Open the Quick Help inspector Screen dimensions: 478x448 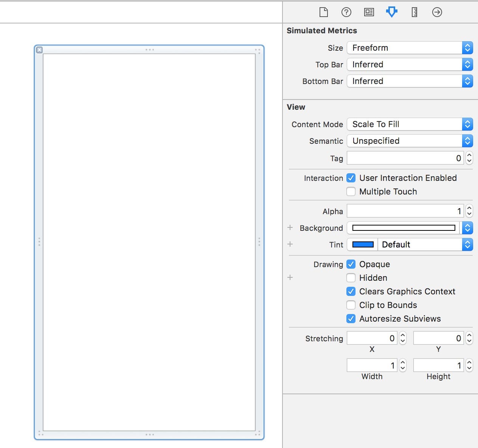[x=346, y=12]
